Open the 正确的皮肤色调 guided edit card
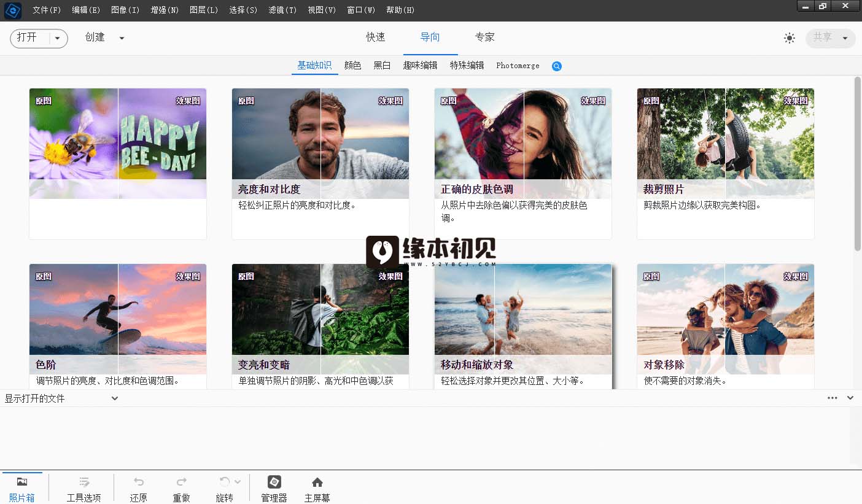 point(523,163)
